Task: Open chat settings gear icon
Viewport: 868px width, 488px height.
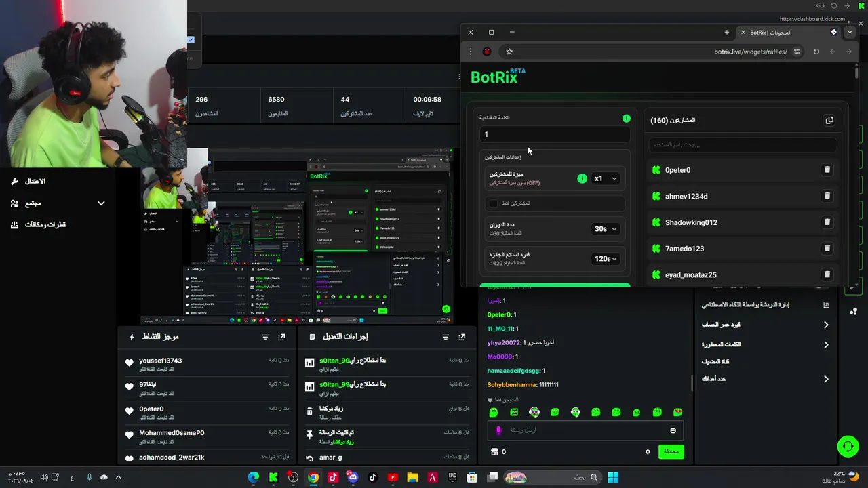Action: (x=648, y=452)
